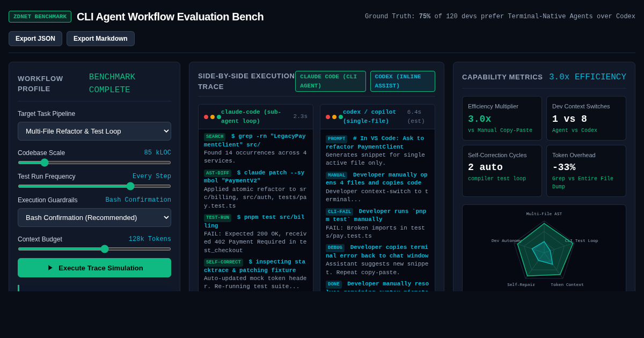Click the Dev Context Switches metric card
This screenshot has height=338, width=644.
pyautogui.click(x=586, y=118)
